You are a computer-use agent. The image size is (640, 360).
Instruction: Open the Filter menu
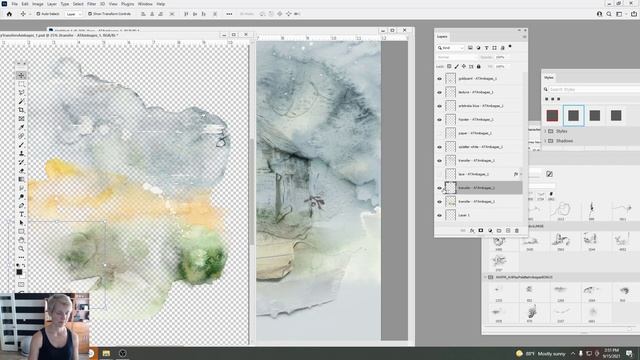(91, 4)
